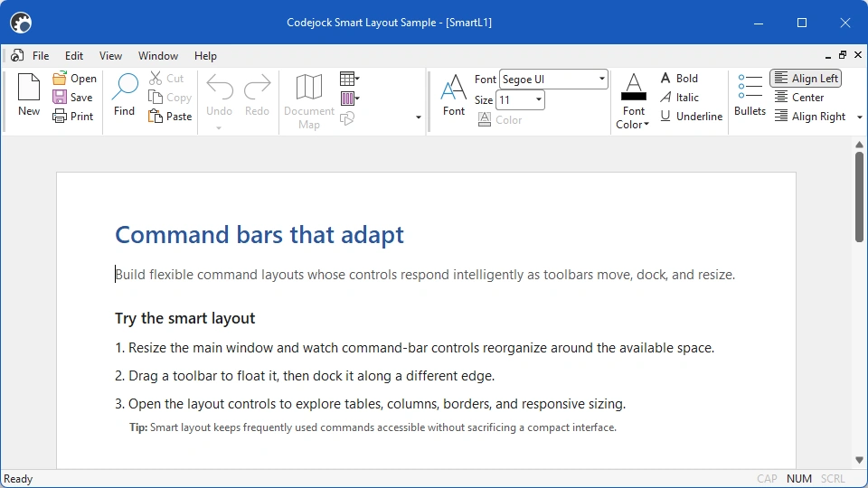
Task: Expand the Segoe UI font name dropdown
Action: click(x=602, y=80)
